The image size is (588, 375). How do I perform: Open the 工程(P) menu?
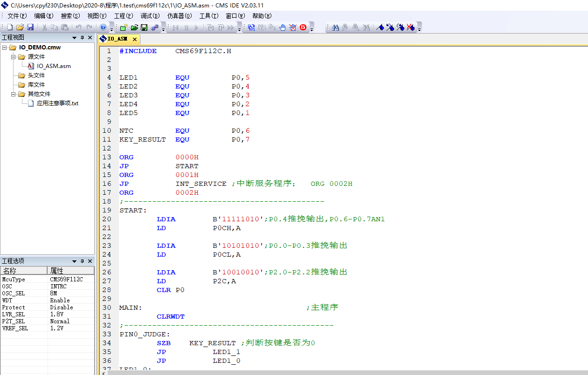(x=124, y=16)
